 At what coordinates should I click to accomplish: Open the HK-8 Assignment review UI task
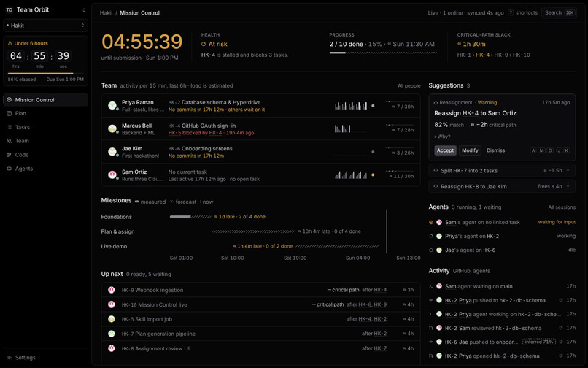pyautogui.click(x=260, y=348)
